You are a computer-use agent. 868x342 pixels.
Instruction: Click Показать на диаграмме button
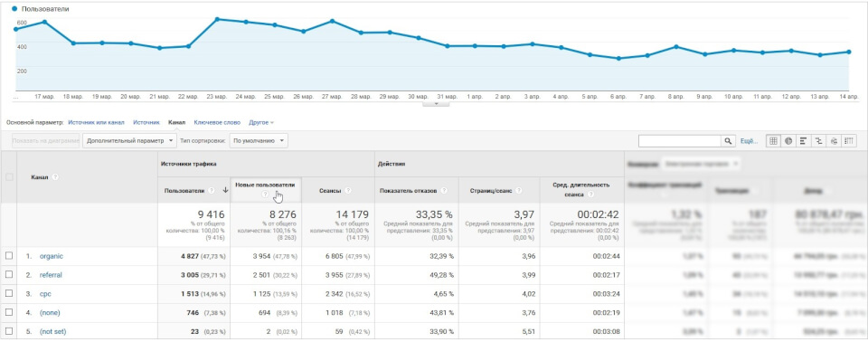pos(46,141)
